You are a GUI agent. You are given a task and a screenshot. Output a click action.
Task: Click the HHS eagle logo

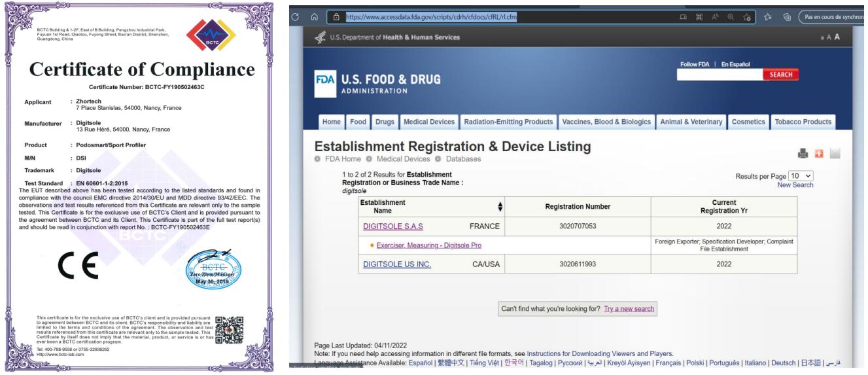[x=319, y=37]
